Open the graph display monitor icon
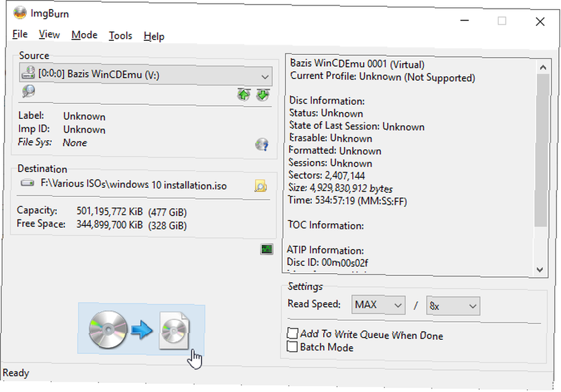This screenshot has width=561, height=392. point(267,250)
